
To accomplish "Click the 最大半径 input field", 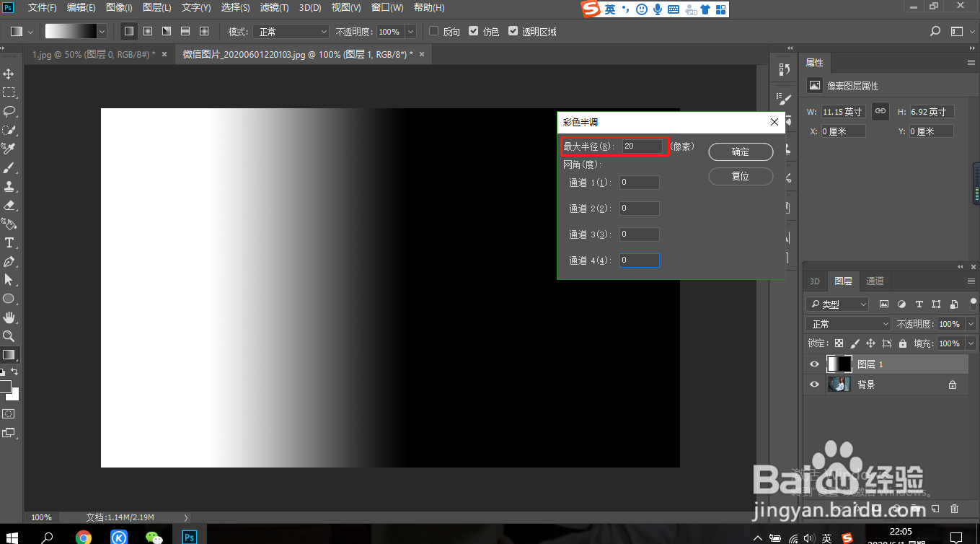I will pos(642,146).
